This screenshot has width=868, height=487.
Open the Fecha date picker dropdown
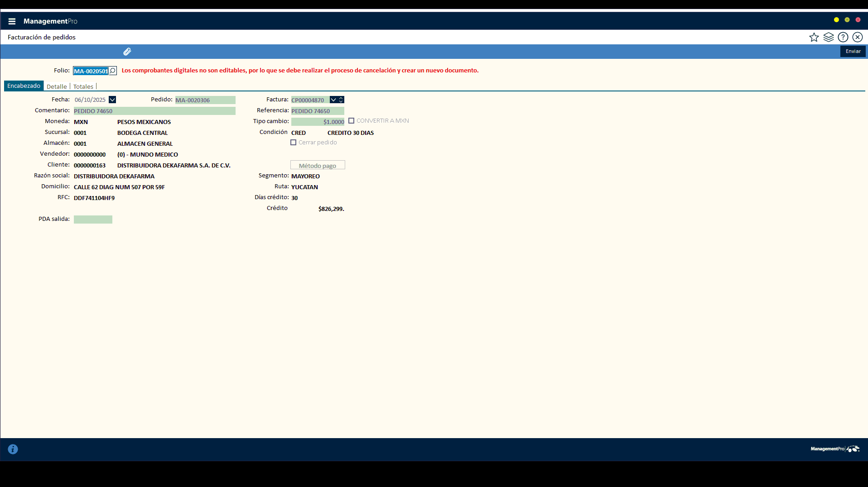112,100
